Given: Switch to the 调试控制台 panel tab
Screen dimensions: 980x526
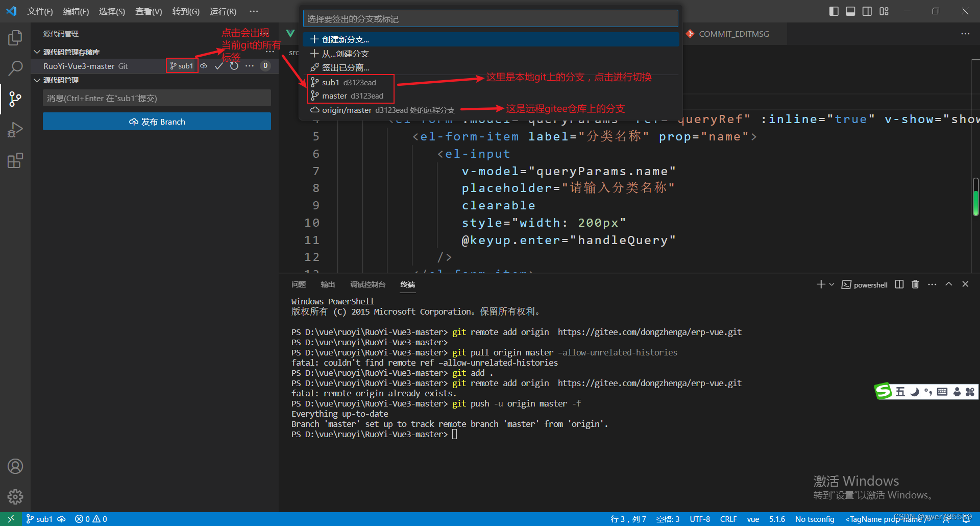Looking at the screenshot, I should [x=368, y=284].
